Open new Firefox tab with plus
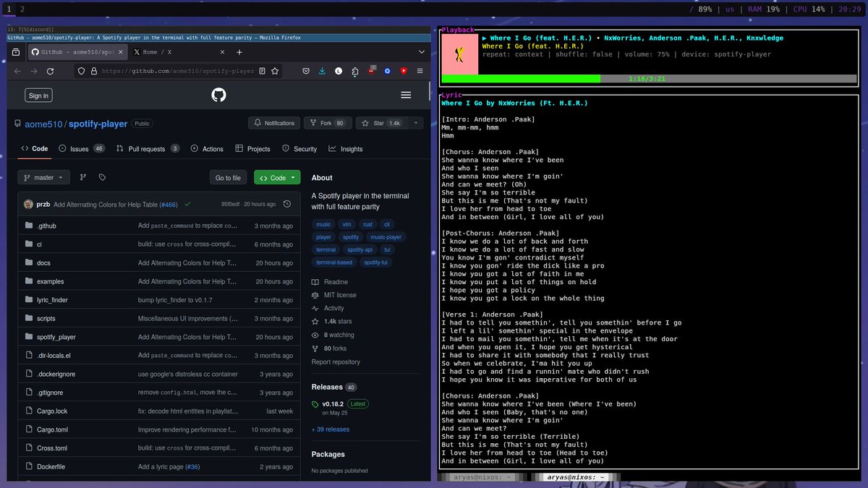Viewport: 868px width, 488px height. pos(239,52)
